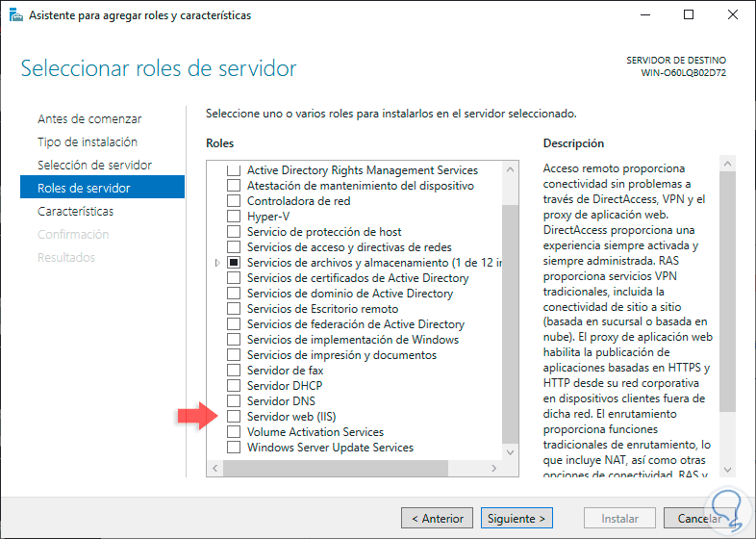Switch to the Tipo de instalación step
Screen dimensions: 756x539
[88, 142]
